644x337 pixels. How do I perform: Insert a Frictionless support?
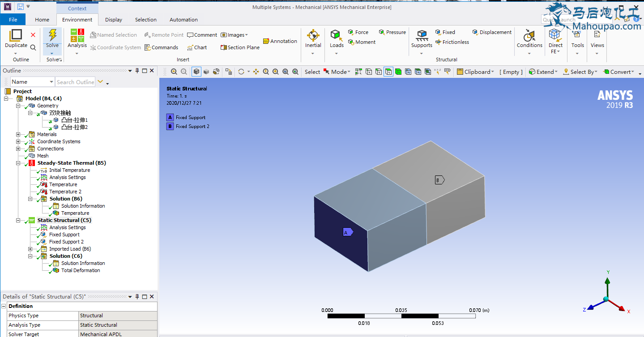coord(452,42)
